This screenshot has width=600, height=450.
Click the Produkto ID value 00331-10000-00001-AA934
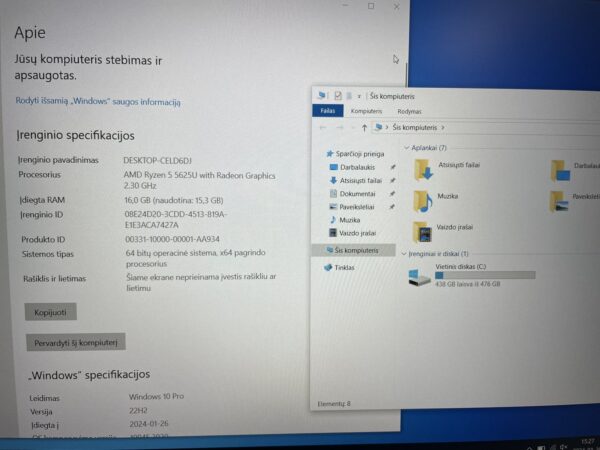[x=172, y=240]
